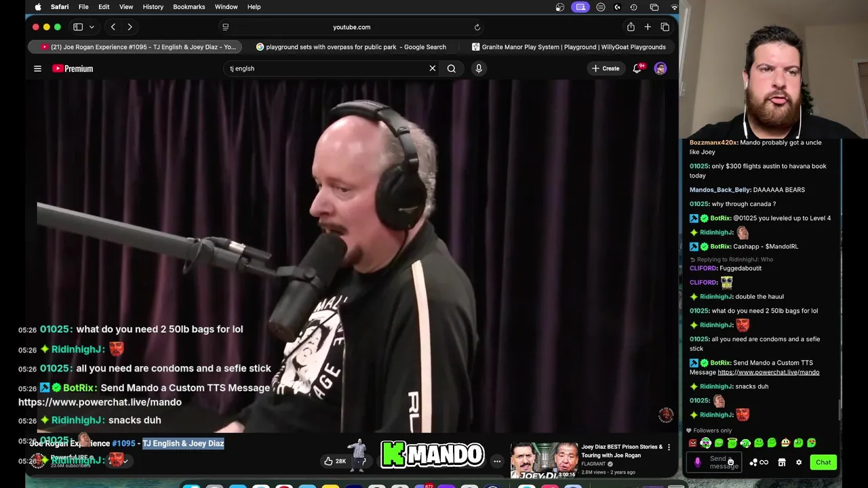Go forward in Safari history
The width and height of the screenshot is (868, 488).
point(130,27)
